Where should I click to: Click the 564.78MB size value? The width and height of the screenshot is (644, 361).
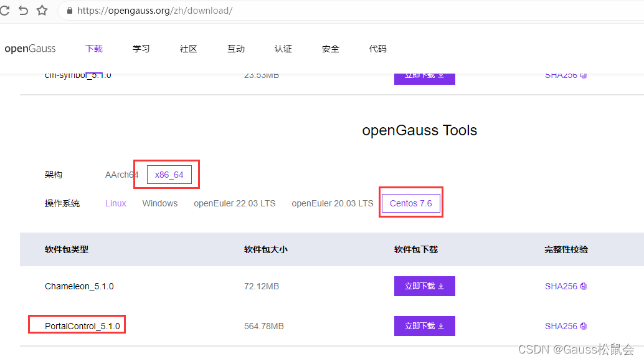[263, 326]
